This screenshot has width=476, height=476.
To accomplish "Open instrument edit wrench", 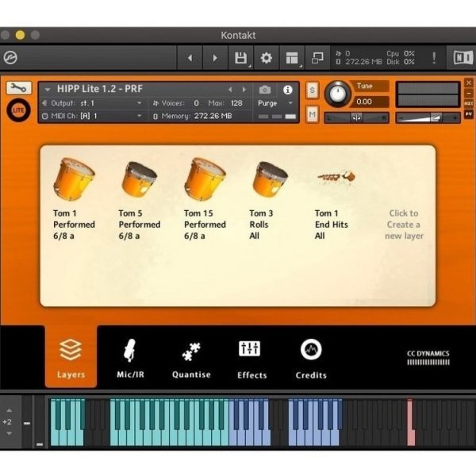I will click(18, 88).
